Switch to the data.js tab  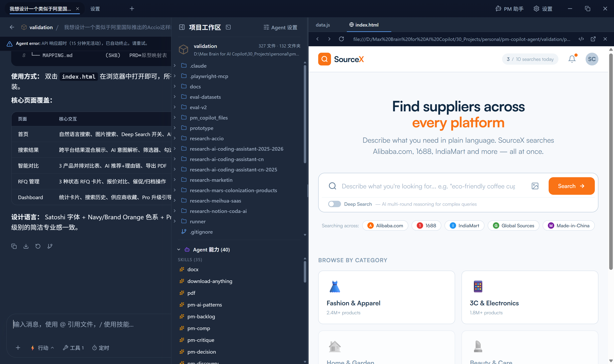[323, 25]
